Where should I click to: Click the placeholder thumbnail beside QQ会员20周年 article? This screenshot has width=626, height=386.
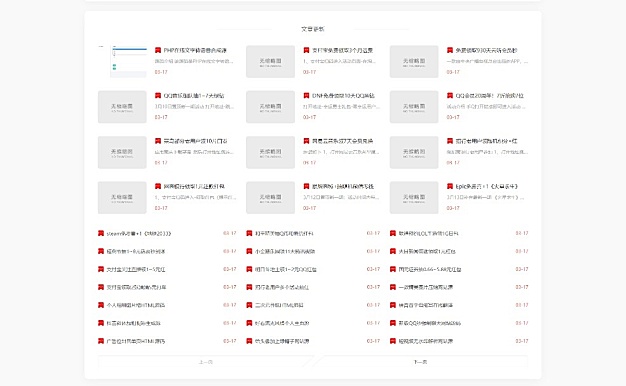[414, 107]
